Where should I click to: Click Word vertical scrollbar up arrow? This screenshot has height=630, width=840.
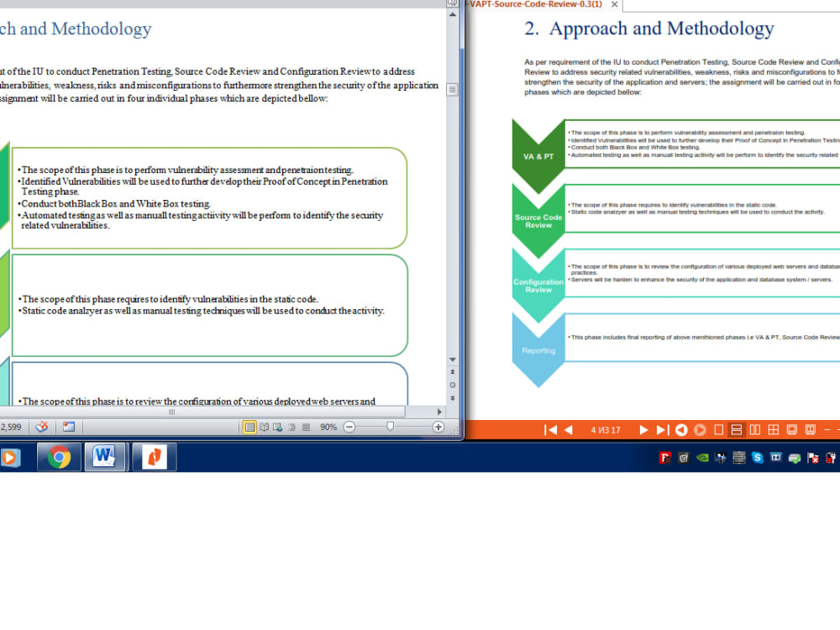pos(453,14)
